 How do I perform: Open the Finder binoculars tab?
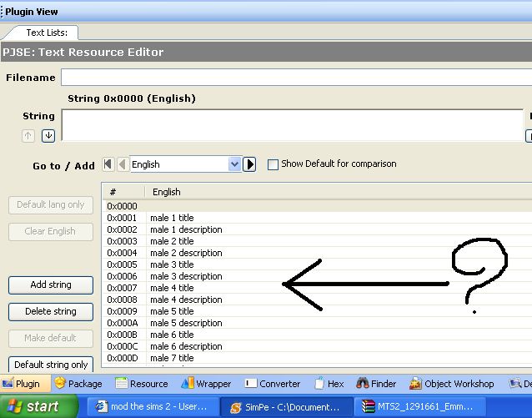(376, 384)
